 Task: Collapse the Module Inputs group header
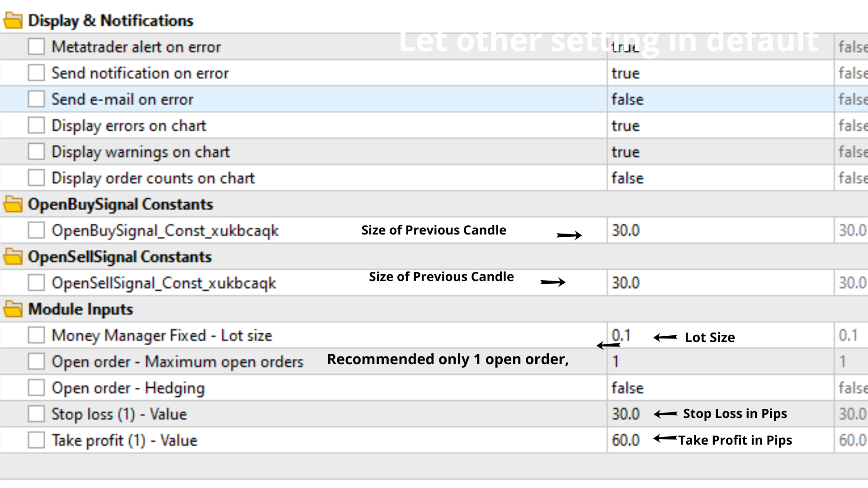(x=80, y=309)
